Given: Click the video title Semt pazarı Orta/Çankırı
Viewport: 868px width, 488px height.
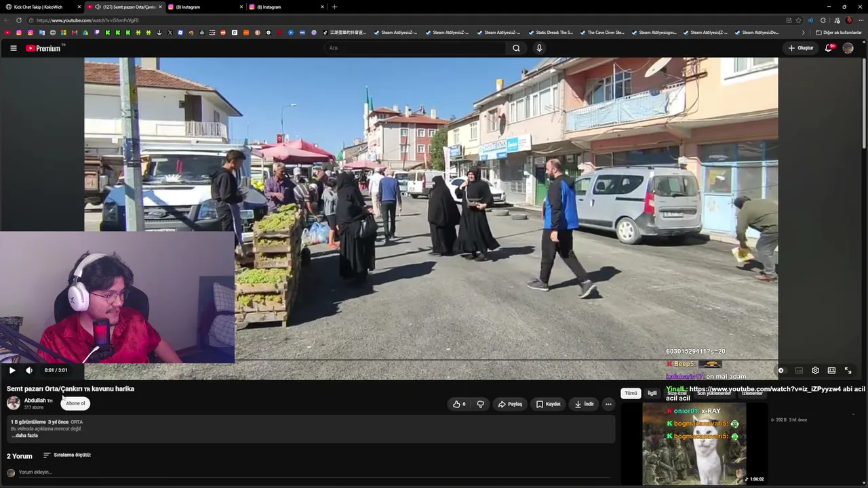Looking at the screenshot, I should coord(71,389).
